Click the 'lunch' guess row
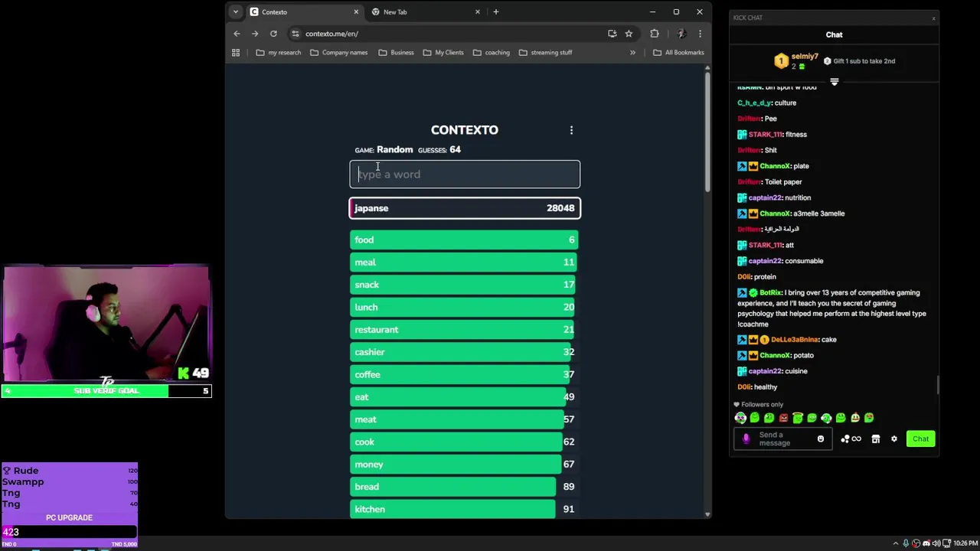Image resolution: width=980 pixels, height=551 pixels. [x=464, y=307]
